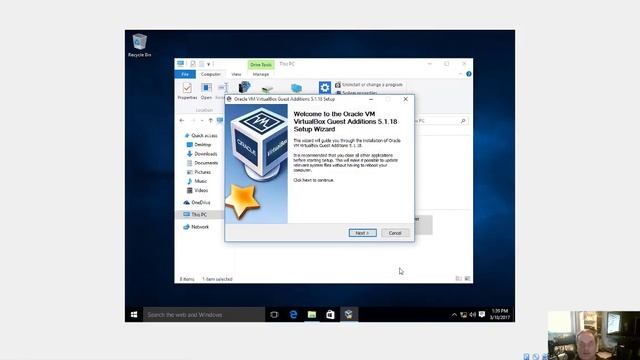The height and width of the screenshot is (360, 640).
Task: Select Music in navigation pane
Action: click(197, 181)
